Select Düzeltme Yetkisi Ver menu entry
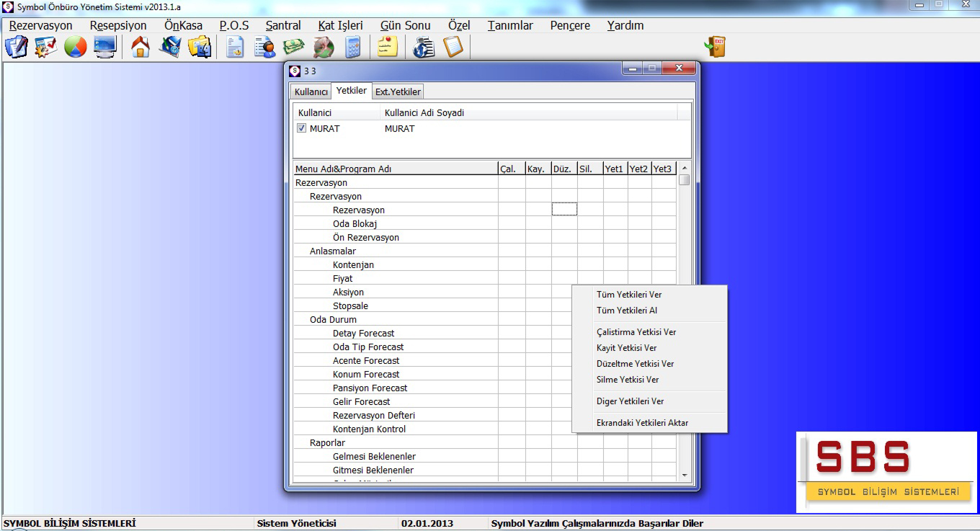The image size is (980, 531). (650, 364)
